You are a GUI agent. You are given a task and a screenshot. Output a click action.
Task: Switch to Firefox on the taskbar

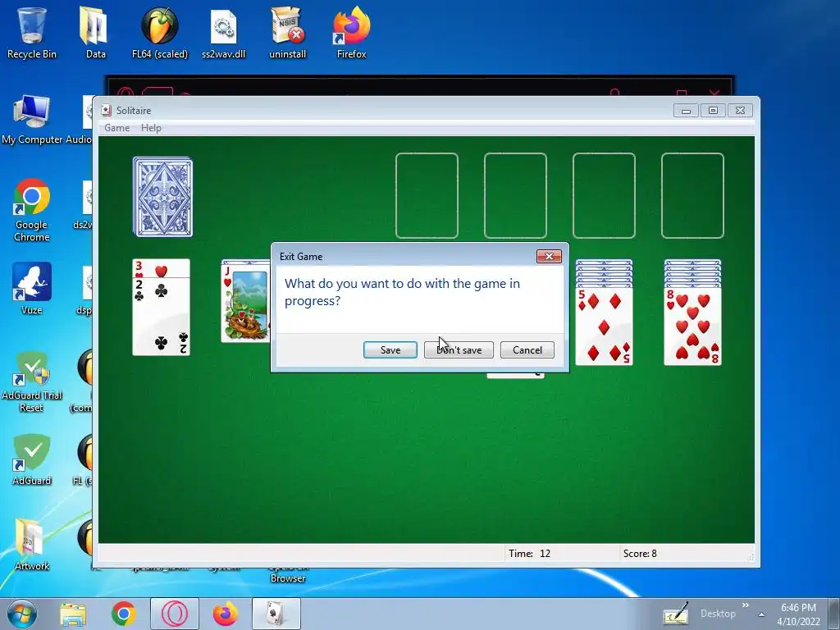pyautogui.click(x=225, y=614)
